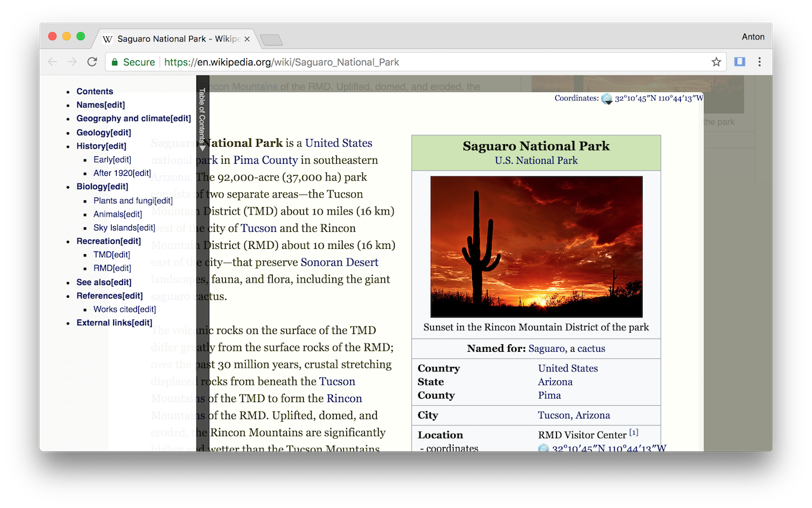Click the Wikipedia W favicon on the tab
Image resolution: width=812 pixels, height=508 pixels.
[107, 39]
